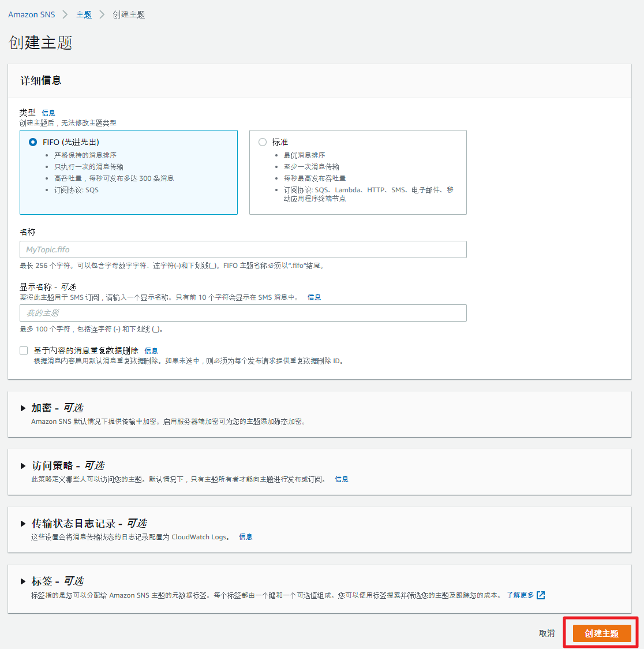Expand the 传输状态日志记录 section
Screen dimensions: 644x649
(23, 524)
